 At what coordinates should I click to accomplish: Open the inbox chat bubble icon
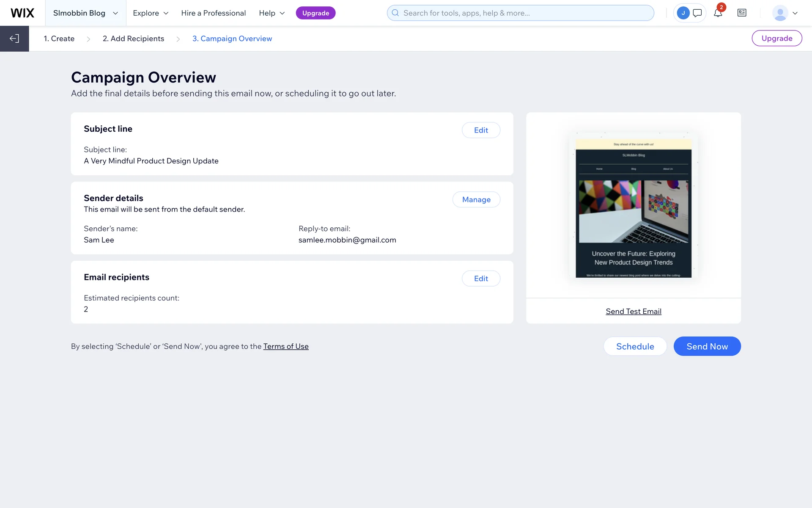click(697, 13)
